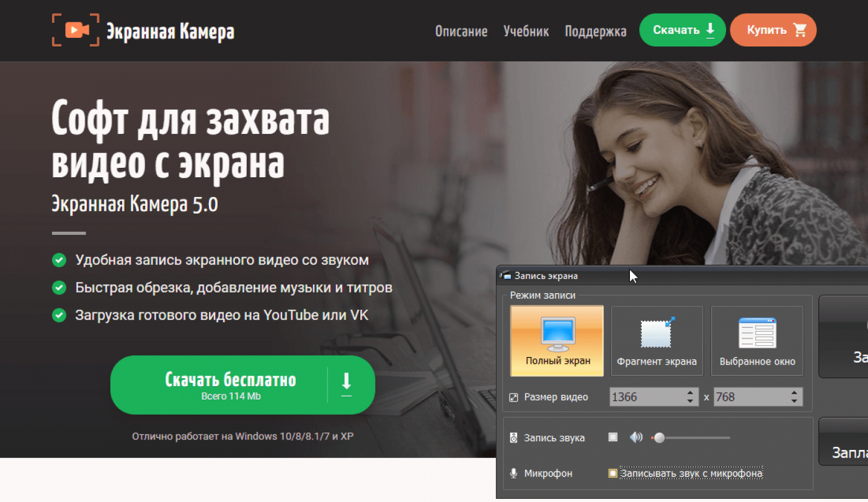868x502 pixels.
Task: Select Полный экран recording mode
Action: click(x=557, y=341)
